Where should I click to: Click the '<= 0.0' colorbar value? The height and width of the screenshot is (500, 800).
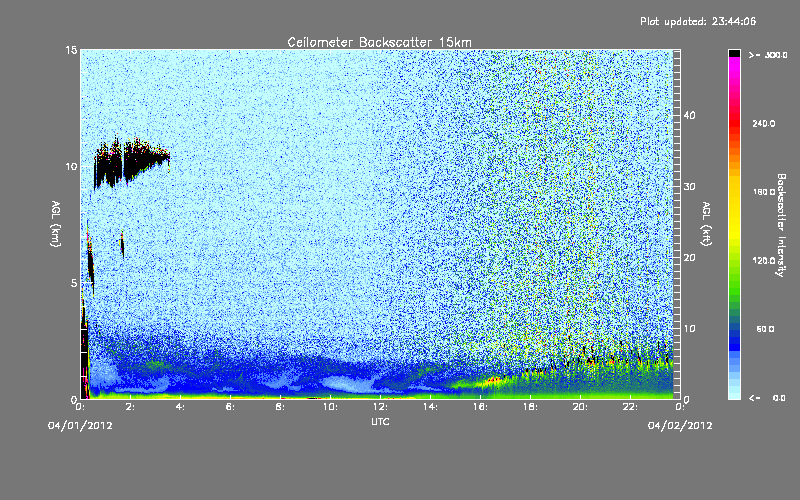pyautogui.click(x=767, y=398)
